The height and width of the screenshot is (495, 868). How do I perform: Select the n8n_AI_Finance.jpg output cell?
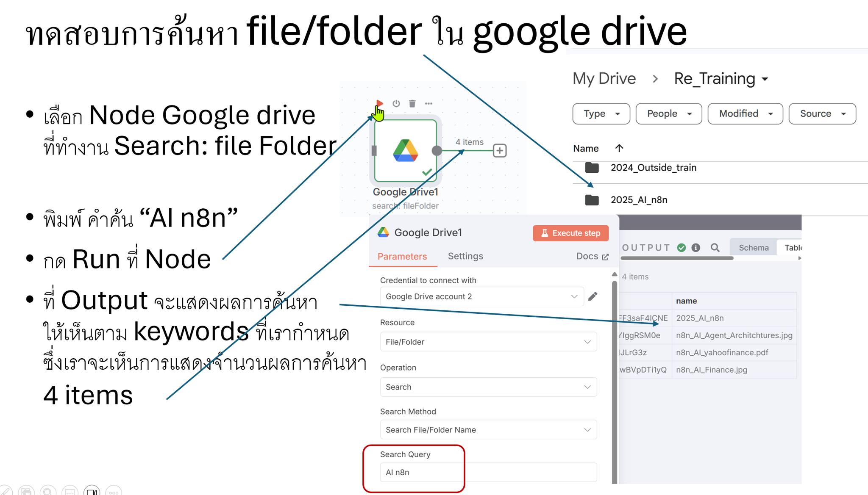[734, 370]
